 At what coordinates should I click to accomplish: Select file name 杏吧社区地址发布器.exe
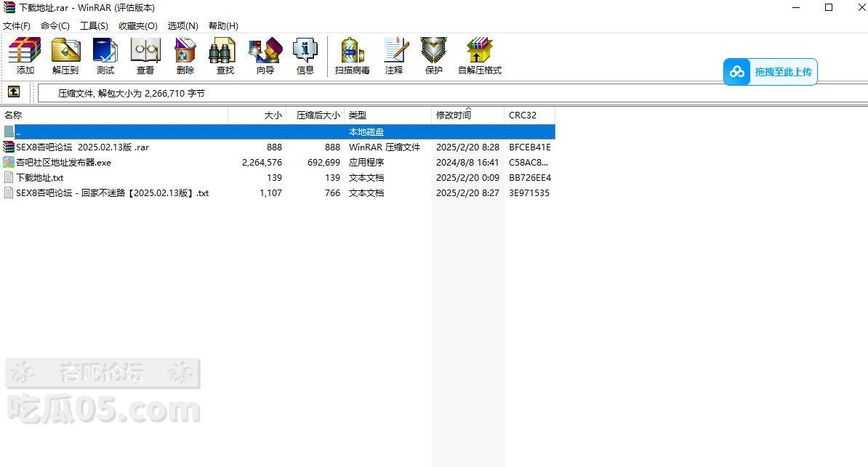(64, 162)
